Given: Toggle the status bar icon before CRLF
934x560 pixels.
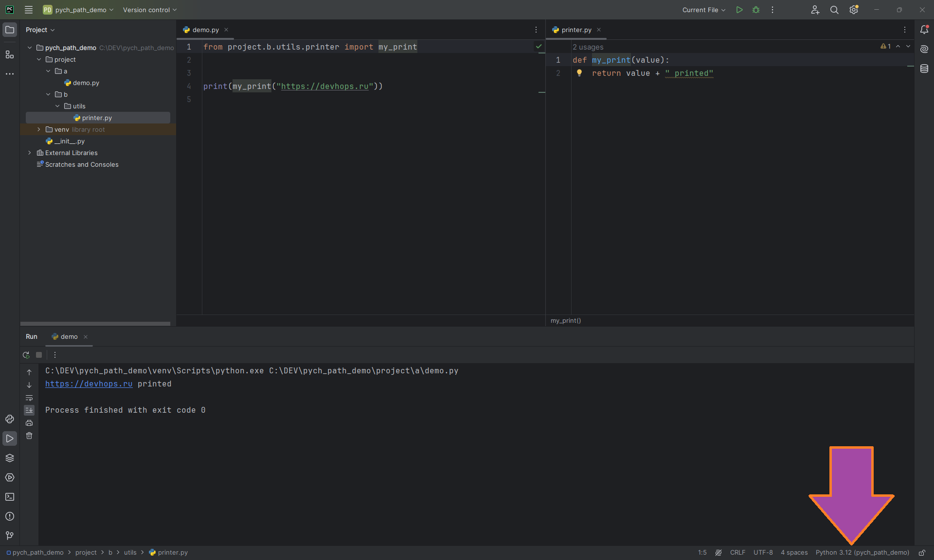Looking at the screenshot, I should point(718,553).
